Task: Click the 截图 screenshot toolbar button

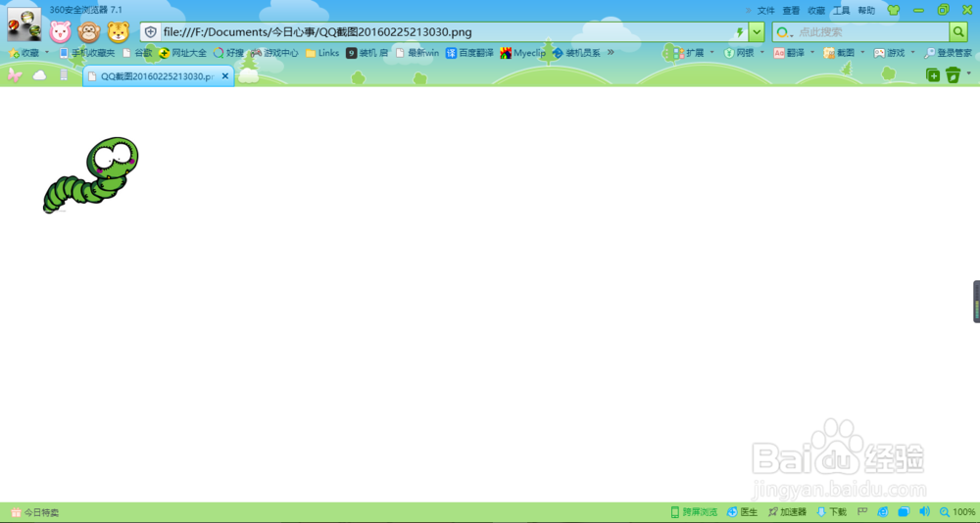Action: point(839,53)
